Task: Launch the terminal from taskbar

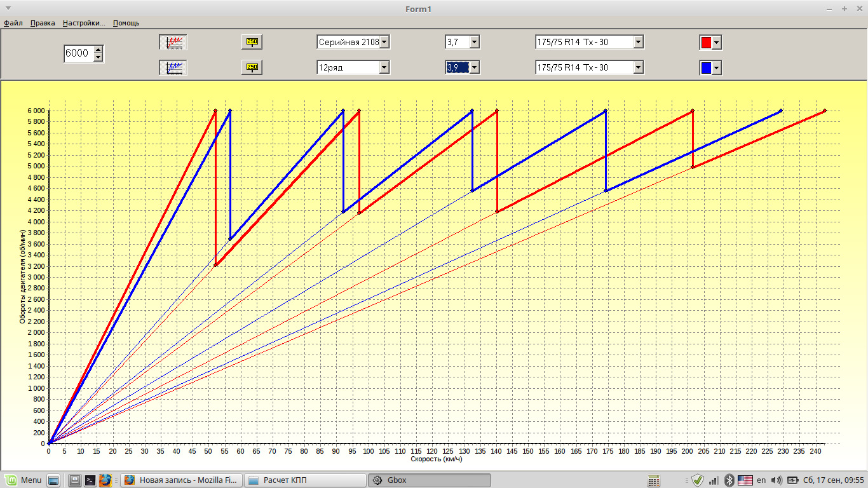Action: (x=90, y=480)
